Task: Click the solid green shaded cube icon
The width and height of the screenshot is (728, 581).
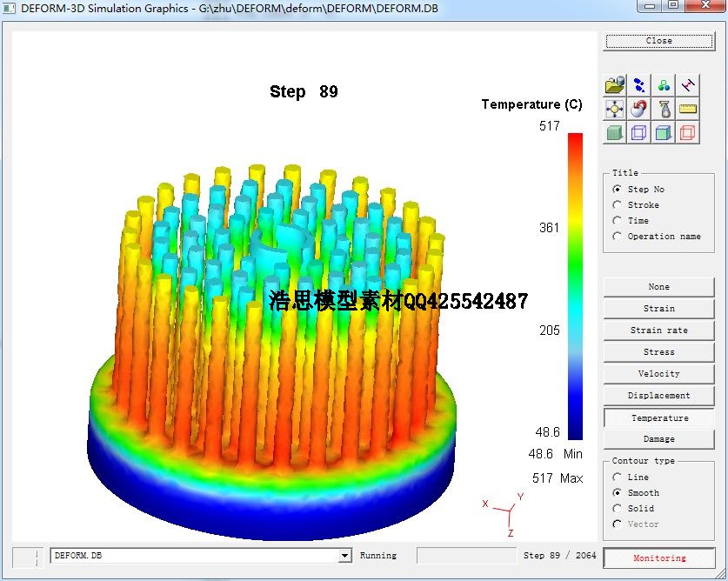Action: pyautogui.click(x=615, y=133)
